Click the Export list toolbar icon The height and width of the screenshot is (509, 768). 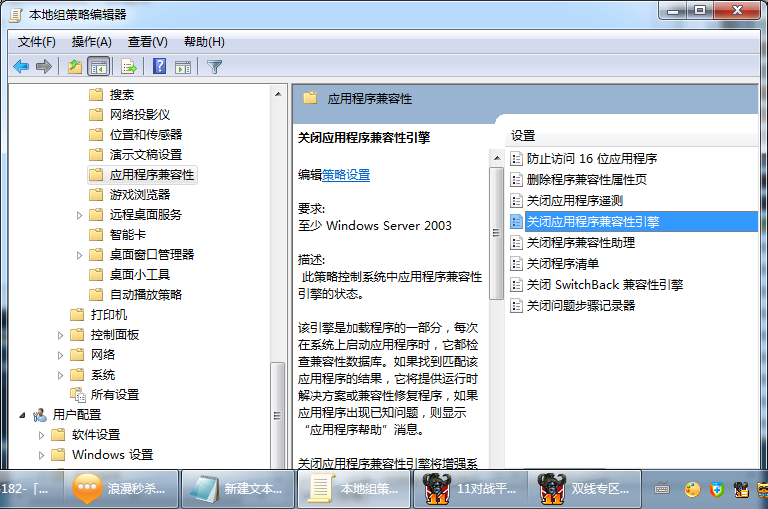(129, 66)
